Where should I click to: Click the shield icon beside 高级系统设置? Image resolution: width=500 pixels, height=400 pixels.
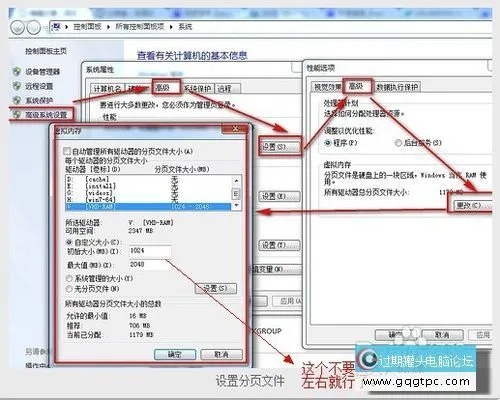[17, 115]
